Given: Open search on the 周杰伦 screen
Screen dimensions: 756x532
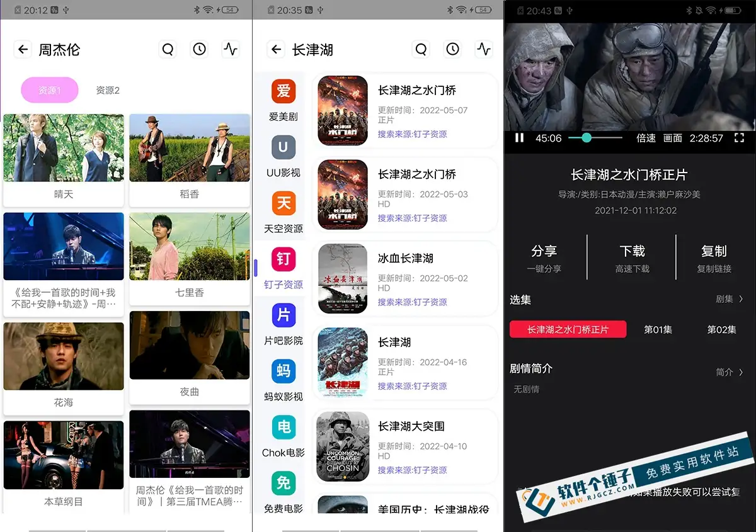Looking at the screenshot, I should [x=168, y=49].
